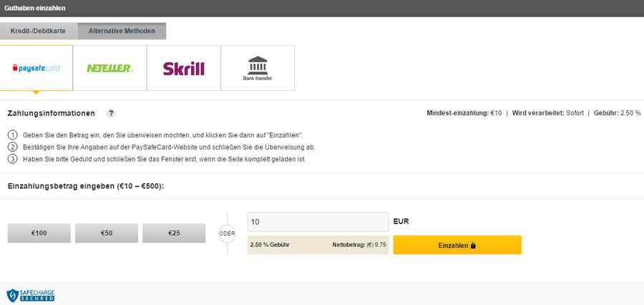Choose the €50 preset amount
Viewport: 644px width, 305px height.
click(x=107, y=233)
